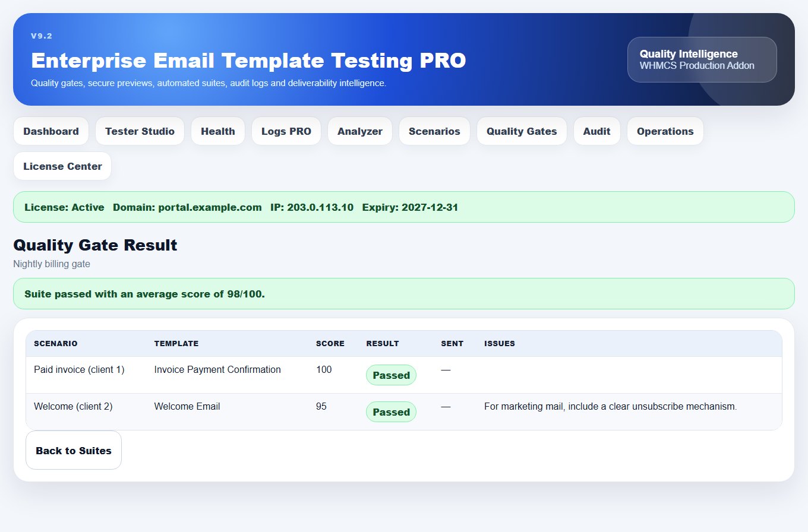
Task: Switch to Tester Studio tab
Action: 140,131
